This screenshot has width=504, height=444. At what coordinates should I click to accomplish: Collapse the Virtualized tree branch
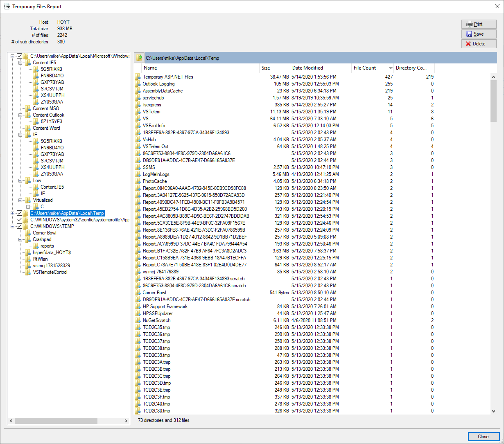click(20, 200)
